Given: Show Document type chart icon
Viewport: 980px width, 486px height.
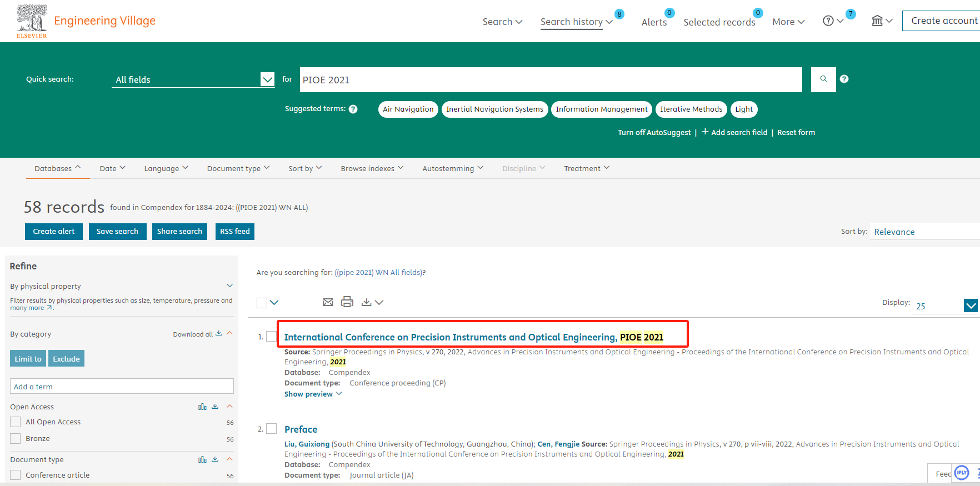Looking at the screenshot, I should tap(202, 459).
